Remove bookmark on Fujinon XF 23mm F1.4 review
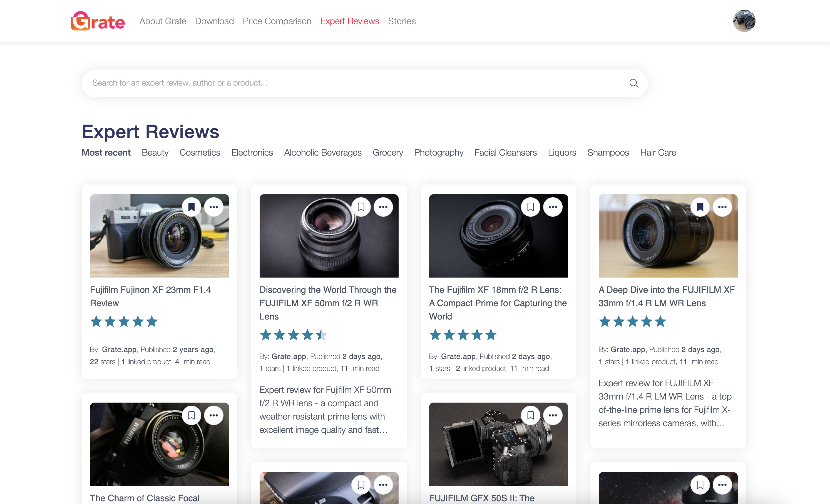The height and width of the screenshot is (504, 830). click(x=191, y=207)
